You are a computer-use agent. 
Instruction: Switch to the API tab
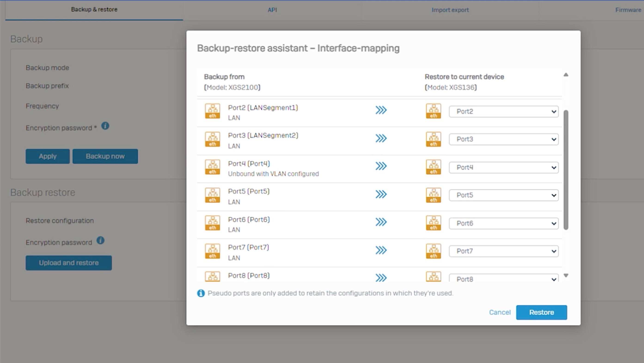point(272,10)
